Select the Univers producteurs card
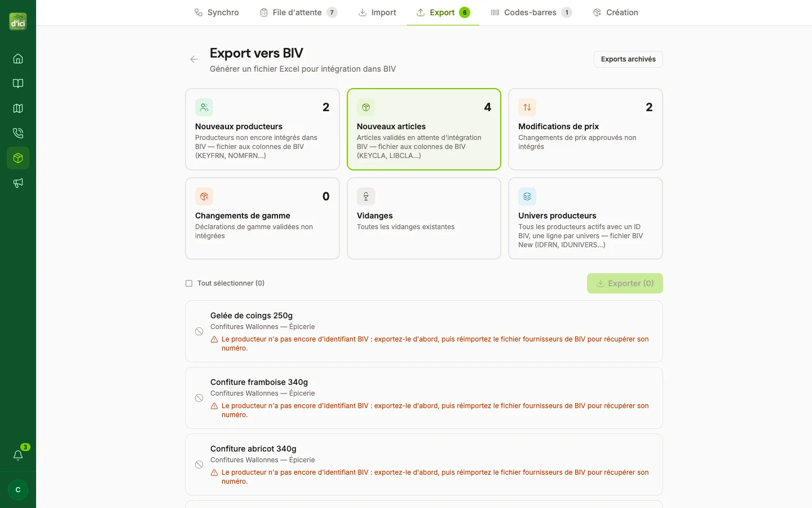Image resolution: width=812 pixels, height=508 pixels. [585, 218]
